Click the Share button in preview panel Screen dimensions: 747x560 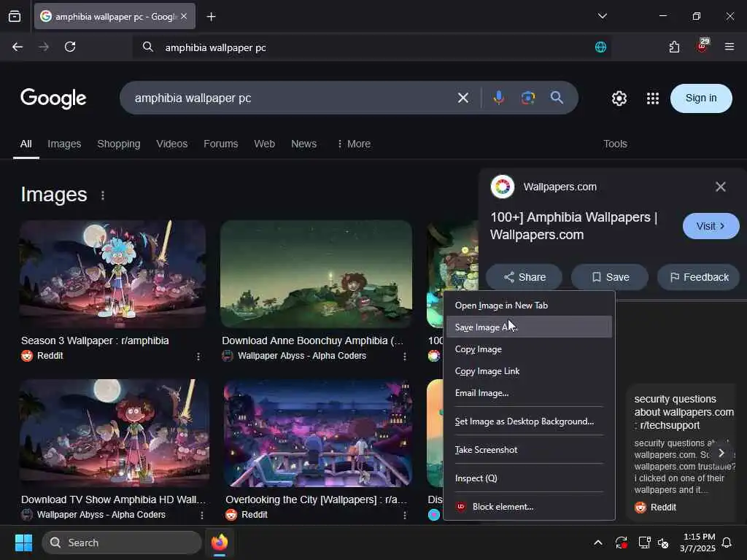[524, 277]
